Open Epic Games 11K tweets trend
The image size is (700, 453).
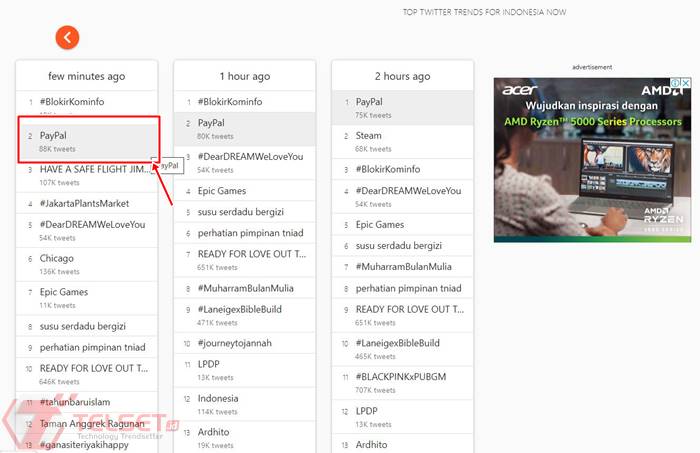pos(87,298)
